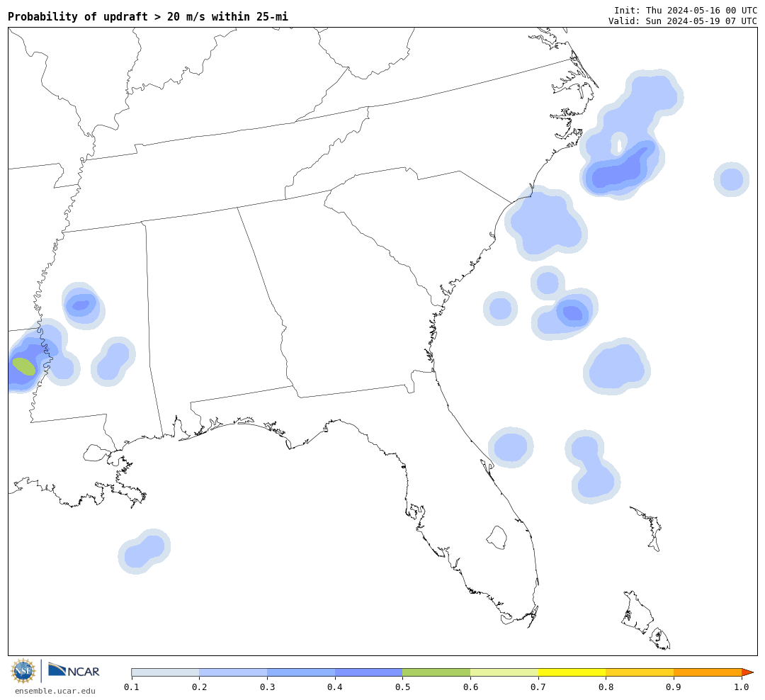Click the red arrow tip ending the colorbar
The height and width of the screenshot is (700, 765).
coord(747,672)
